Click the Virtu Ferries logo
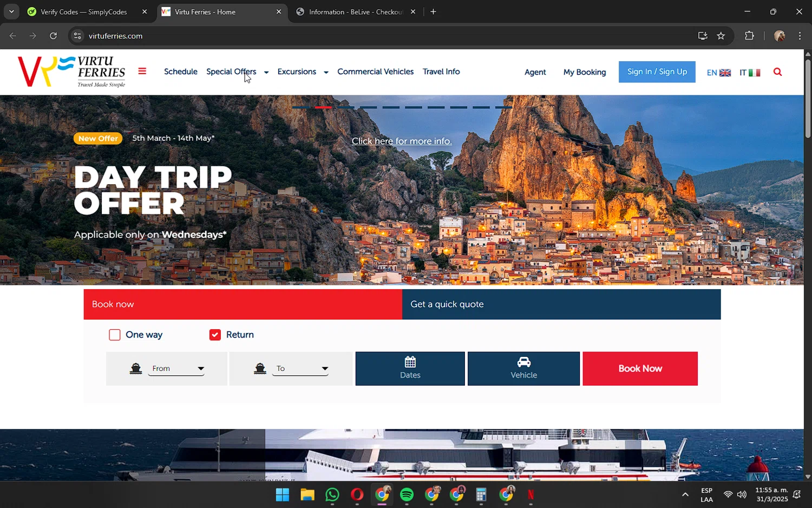The width and height of the screenshot is (812, 508). (x=71, y=71)
